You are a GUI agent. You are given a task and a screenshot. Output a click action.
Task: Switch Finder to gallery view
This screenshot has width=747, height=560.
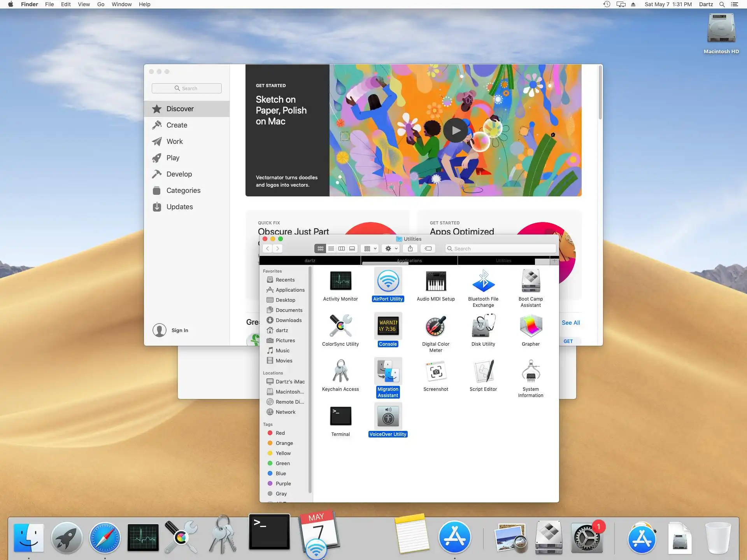click(x=352, y=248)
